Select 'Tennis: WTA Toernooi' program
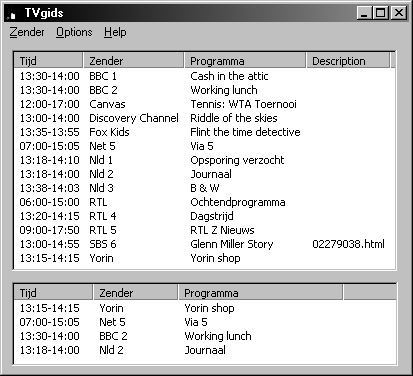This screenshot has width=413, height=376. (x=243, y=104)
